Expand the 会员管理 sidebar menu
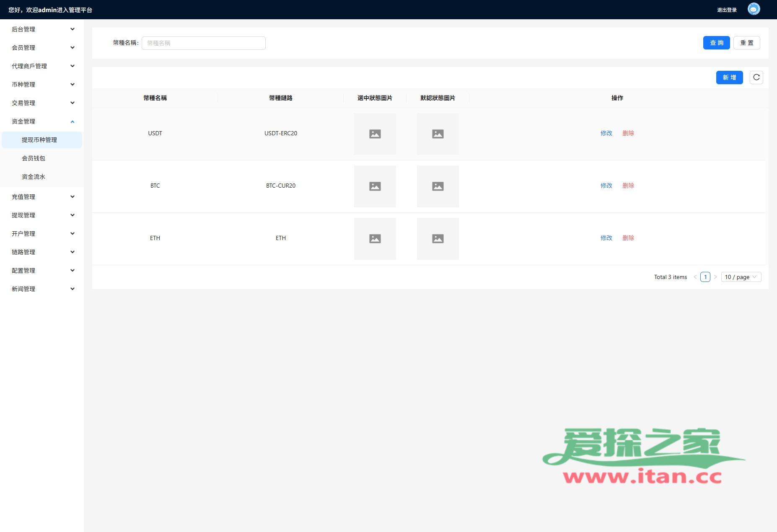The width and height of the screenshot is (777, 532). (42, 48)
